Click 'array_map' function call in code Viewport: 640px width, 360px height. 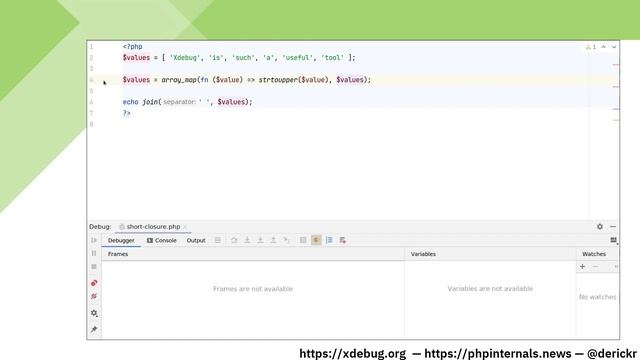(179, 80)
